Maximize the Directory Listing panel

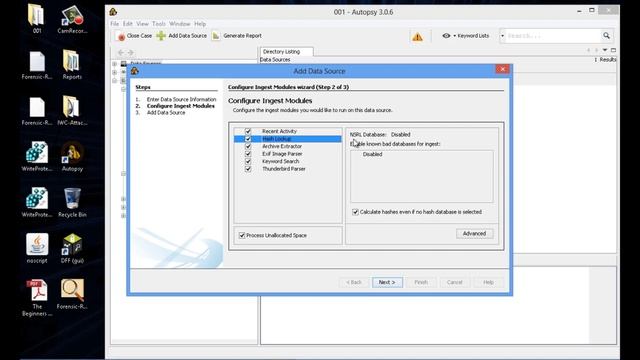(613, 50)
